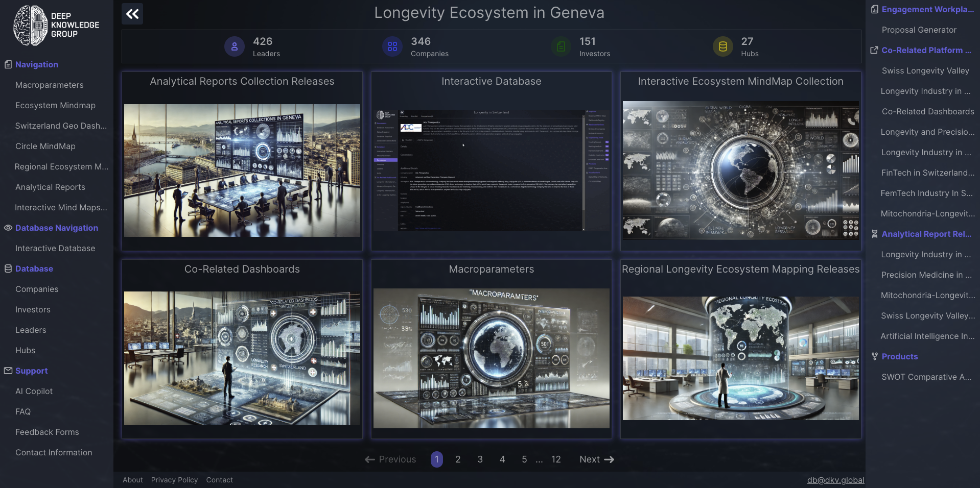Collapse sidebar with double-chevron icon
The width and height of the screenshot is (980, 488).
pyautogui.click(x=132, y=14)
